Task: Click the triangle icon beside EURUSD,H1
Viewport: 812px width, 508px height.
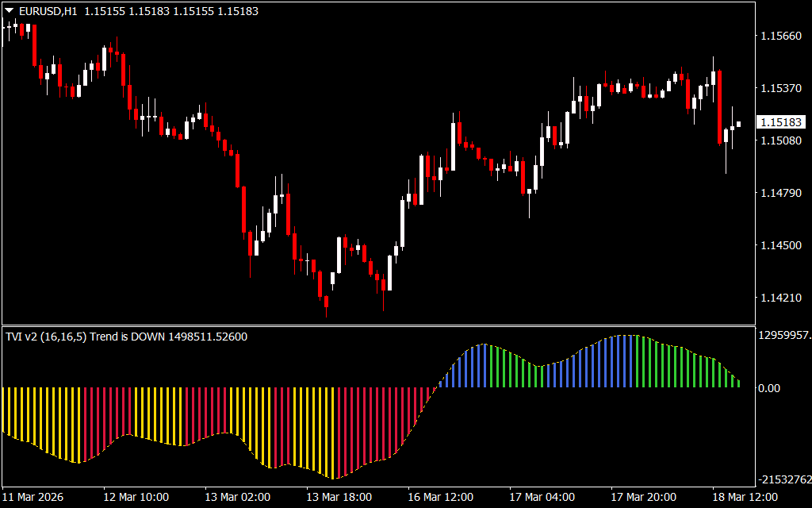Action: pyautogui.click(x=10, y=11)
